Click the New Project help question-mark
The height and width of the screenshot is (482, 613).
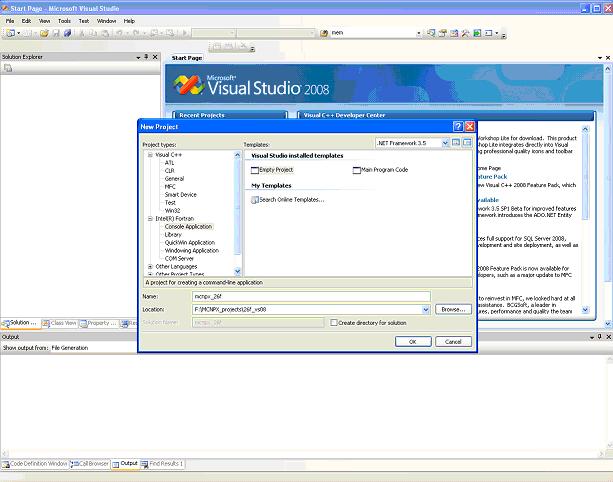tap(458, 126)
